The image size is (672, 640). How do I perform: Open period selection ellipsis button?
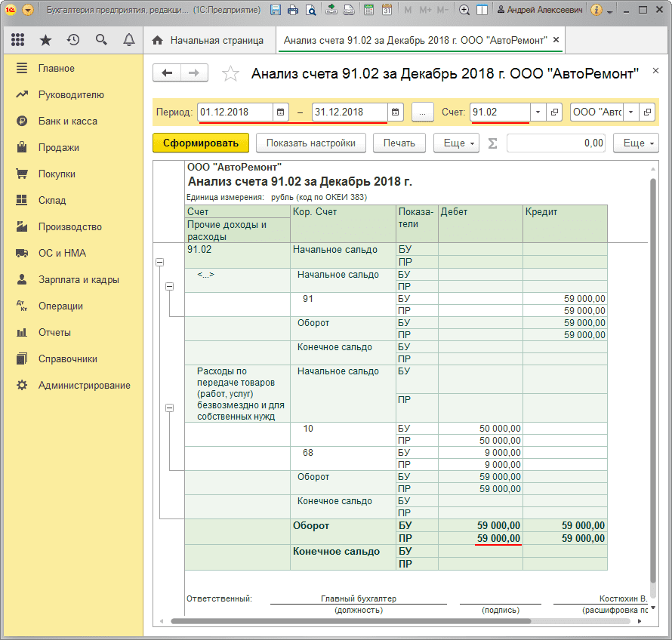(x=423, y=112)
